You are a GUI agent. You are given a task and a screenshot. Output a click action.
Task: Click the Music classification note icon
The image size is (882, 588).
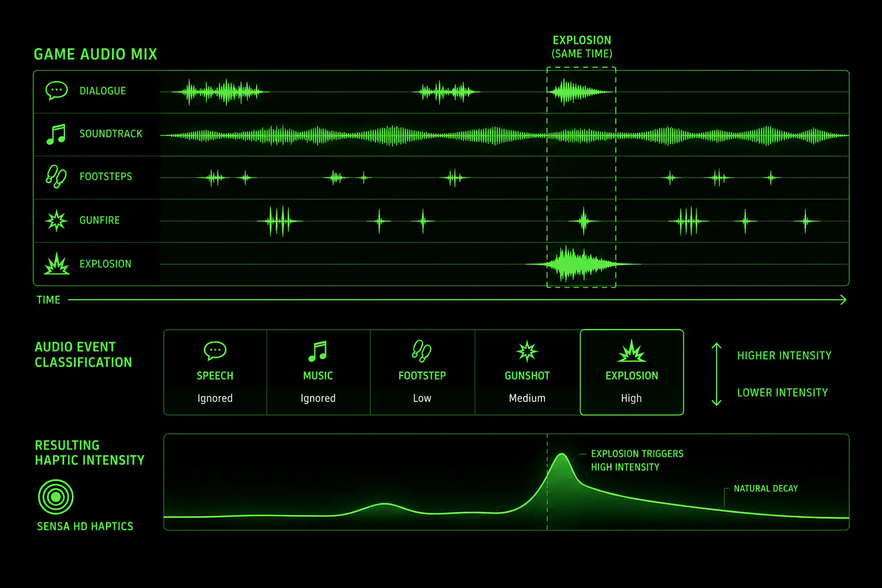(x=318, y=351)
